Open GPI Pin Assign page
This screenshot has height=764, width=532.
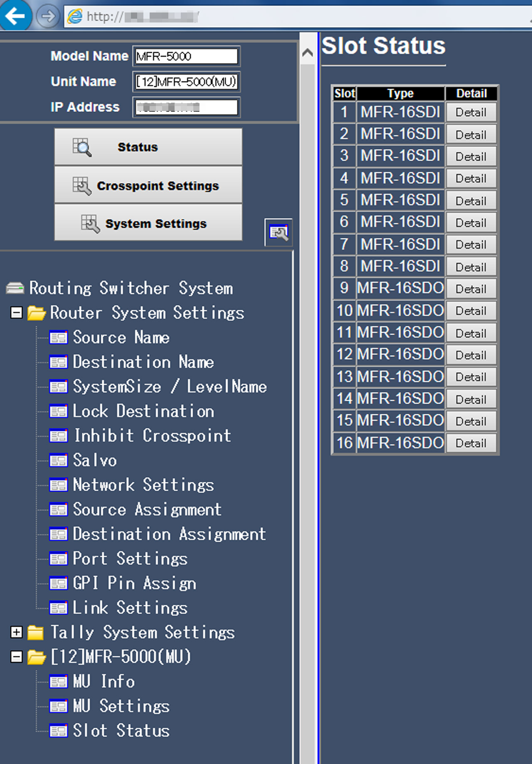coord(134,584)
